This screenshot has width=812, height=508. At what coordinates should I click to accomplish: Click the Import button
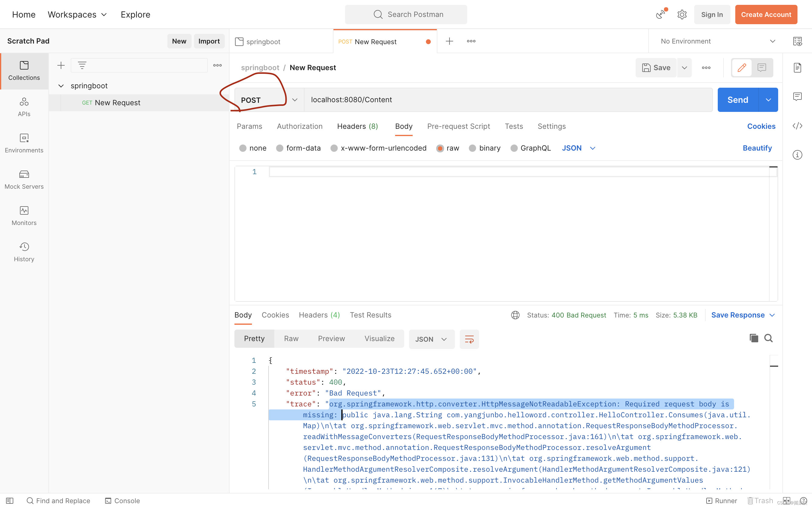point(209,41)
